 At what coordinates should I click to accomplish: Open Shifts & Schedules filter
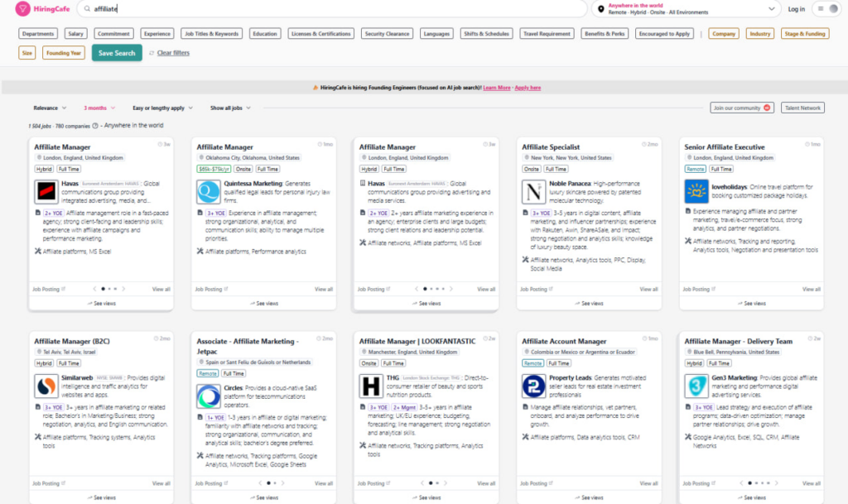point(486,33)
